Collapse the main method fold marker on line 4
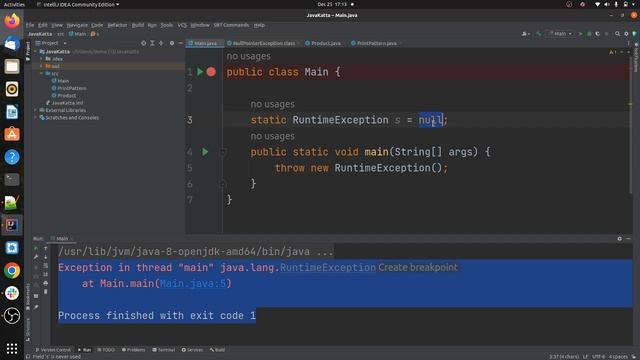This screenshot has width=640, height=360. [223, 152]
